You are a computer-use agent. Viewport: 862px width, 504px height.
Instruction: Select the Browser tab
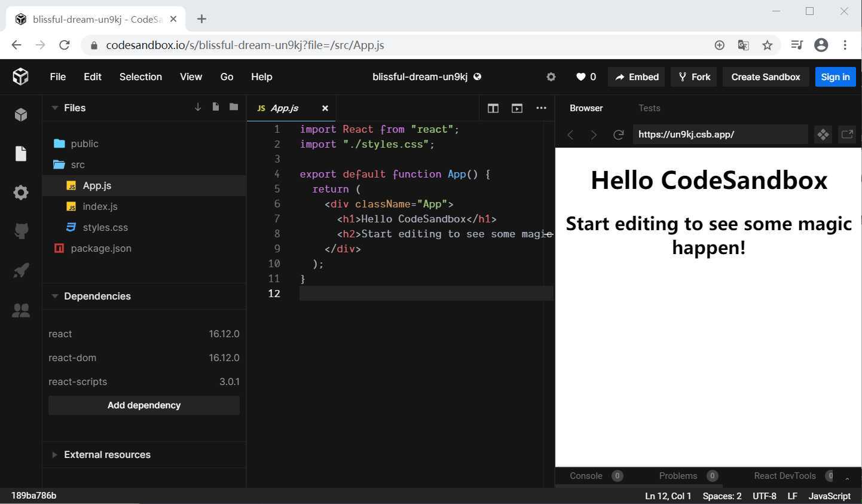point(586,108)
